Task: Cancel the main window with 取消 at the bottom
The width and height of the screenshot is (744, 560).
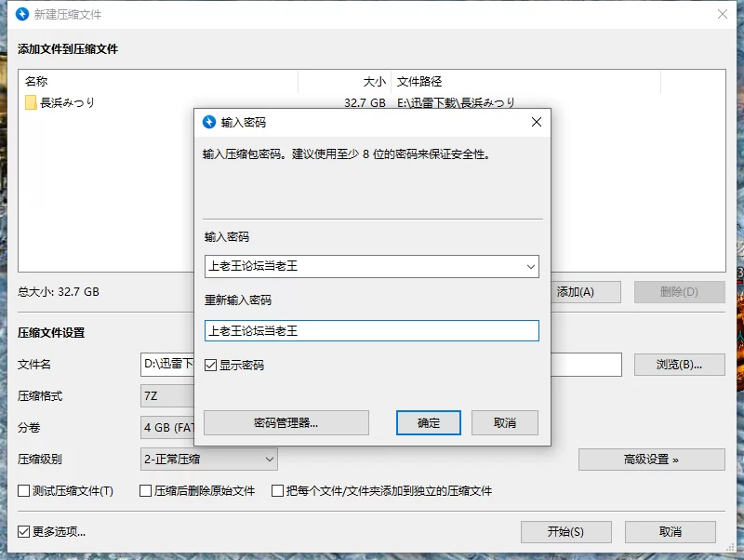Action: click(670, 532)
